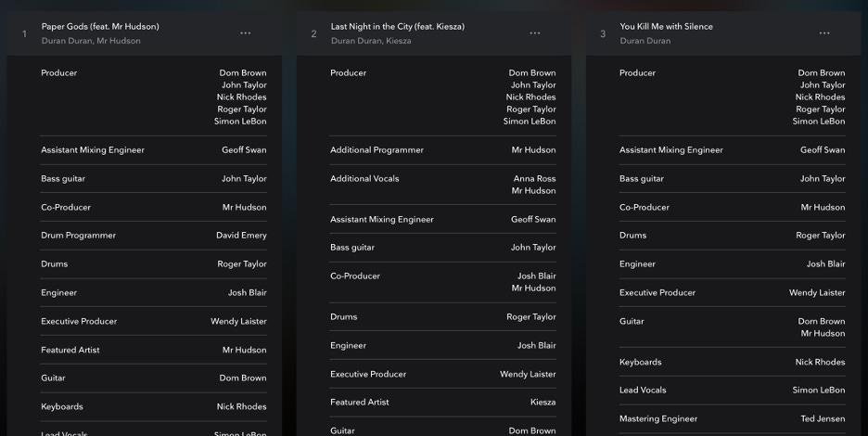This screenshot has width=868, height=436.
Task: Click Mr Hudson as Featured Artist in Paper Gods
Action: (244, 350)
